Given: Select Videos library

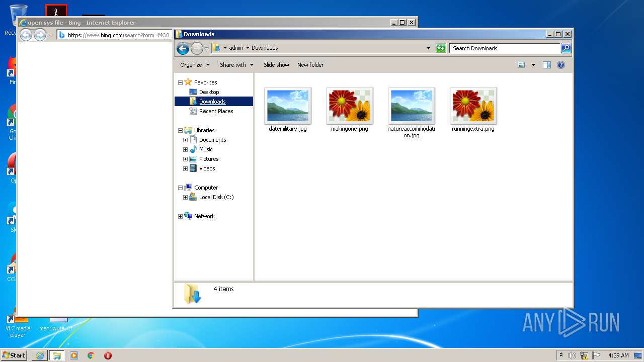Looking at the screenshot, I should coord(207,168).
